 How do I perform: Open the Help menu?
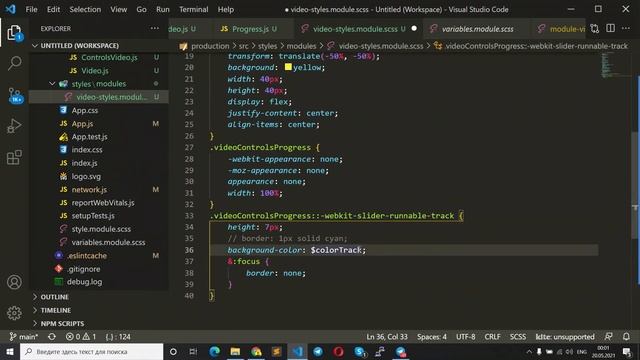pos(226,9)
